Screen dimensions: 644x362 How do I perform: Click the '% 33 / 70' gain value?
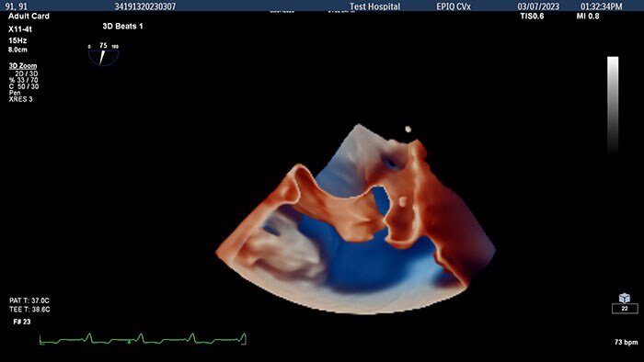pyautogui.click(x=23, y=80)
